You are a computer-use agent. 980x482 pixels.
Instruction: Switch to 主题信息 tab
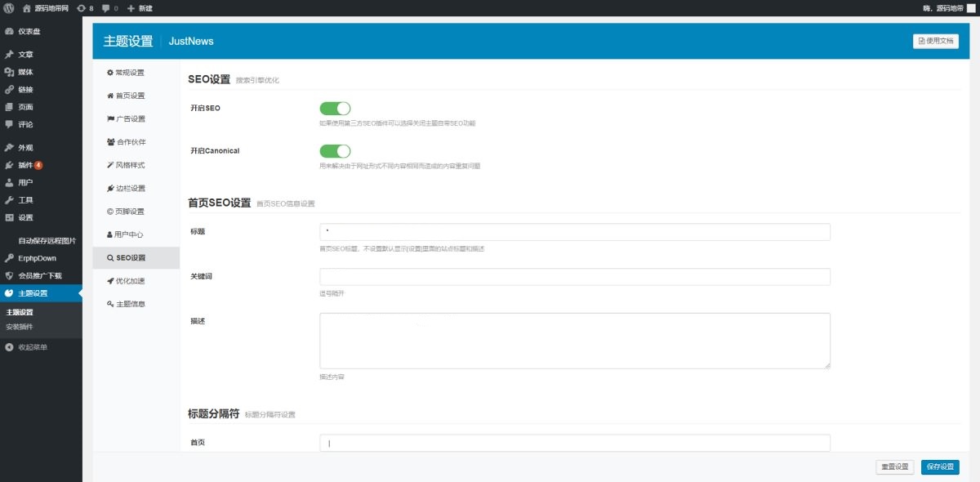(136, 304)
